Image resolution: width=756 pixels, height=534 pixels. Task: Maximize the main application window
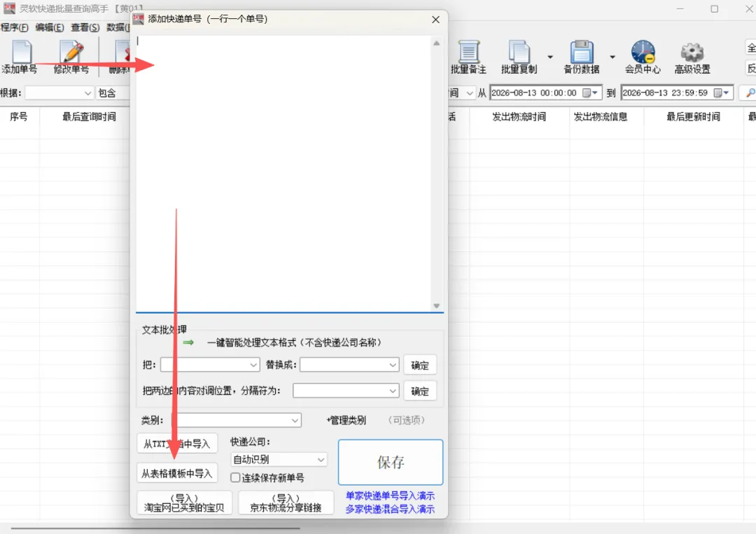715,8
